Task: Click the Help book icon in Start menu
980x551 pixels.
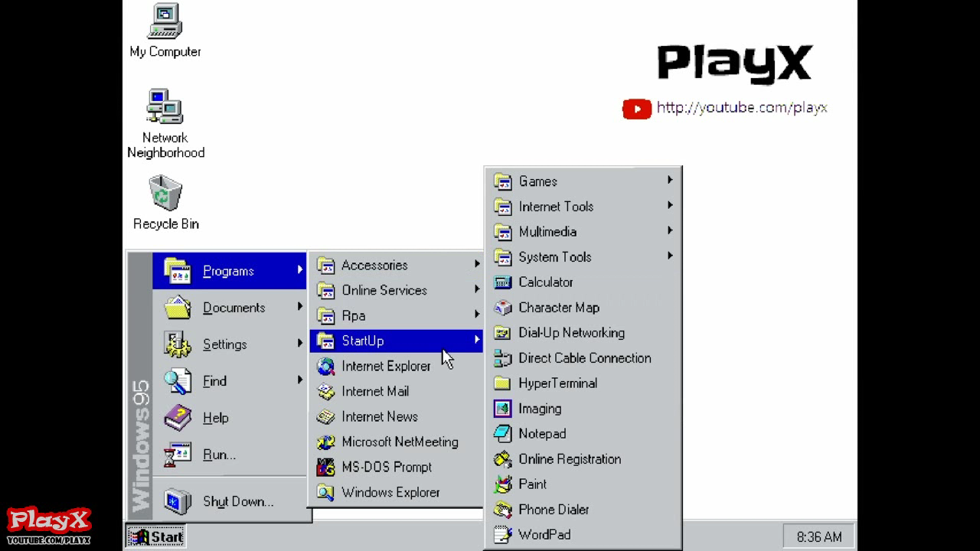Action: [178, 418]
